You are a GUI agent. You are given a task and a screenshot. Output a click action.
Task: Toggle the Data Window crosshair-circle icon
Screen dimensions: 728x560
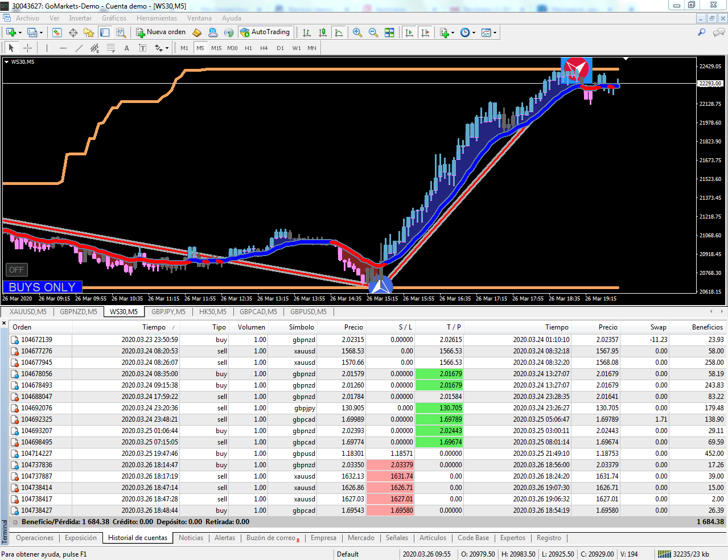tap(73, 32)
